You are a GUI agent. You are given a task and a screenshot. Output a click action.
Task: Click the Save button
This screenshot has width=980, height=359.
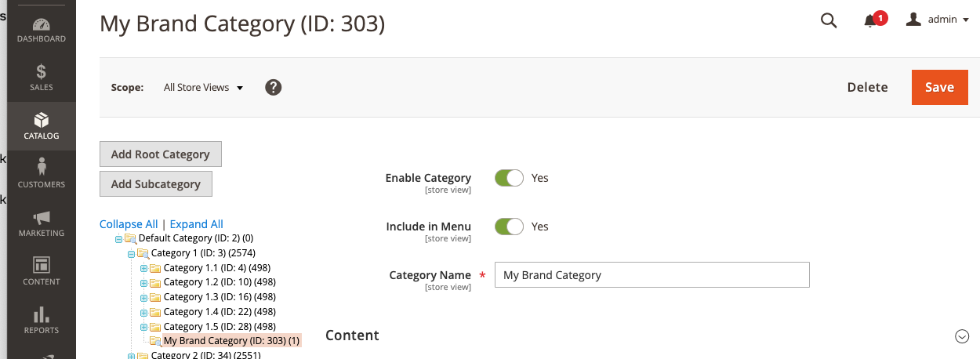(x=939, y=87)
